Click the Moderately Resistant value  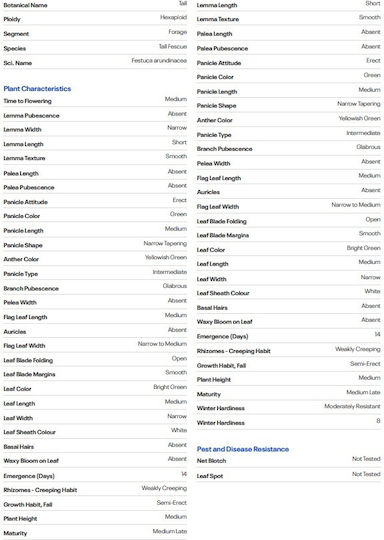coord(352,406)
